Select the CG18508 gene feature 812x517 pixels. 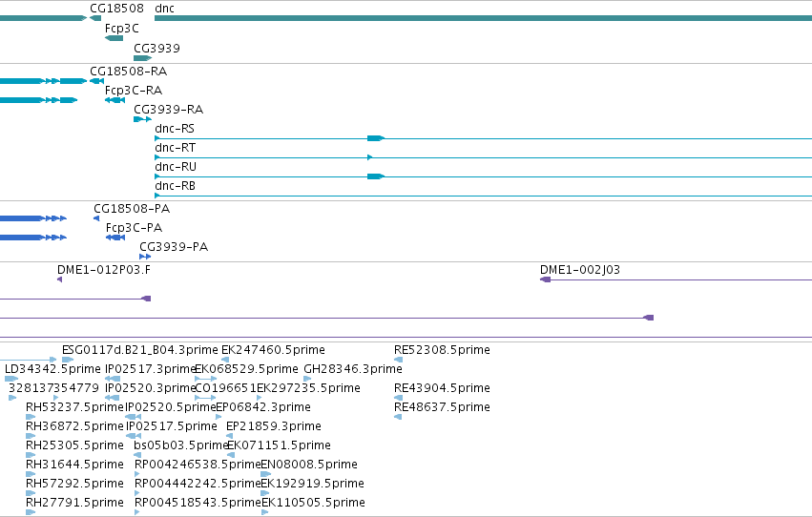[95, 18]
